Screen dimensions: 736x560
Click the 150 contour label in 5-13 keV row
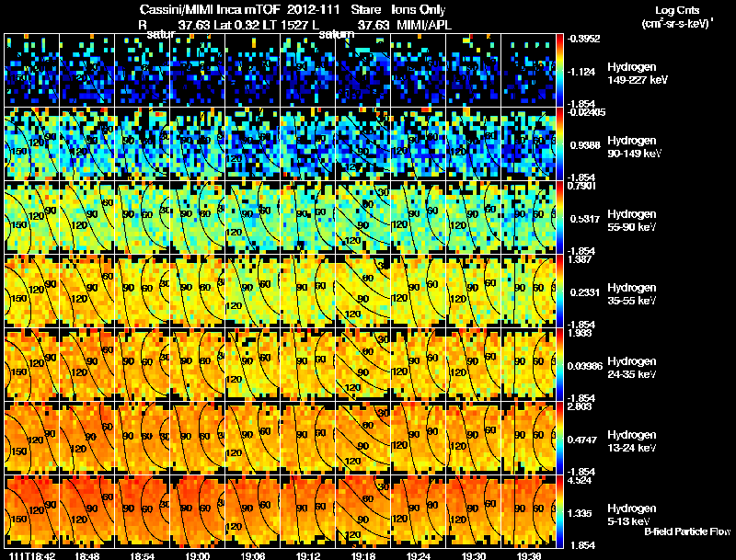[18, 520]
